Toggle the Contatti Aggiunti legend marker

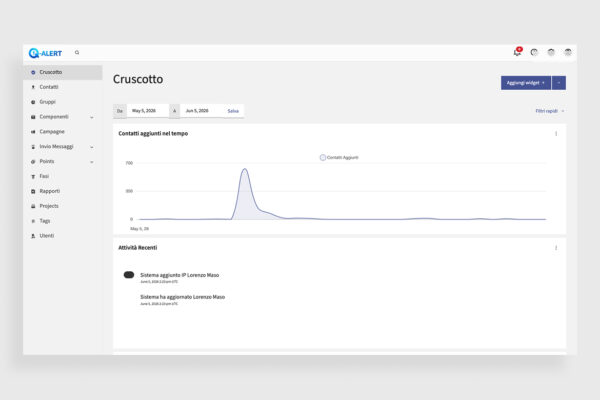323,157
